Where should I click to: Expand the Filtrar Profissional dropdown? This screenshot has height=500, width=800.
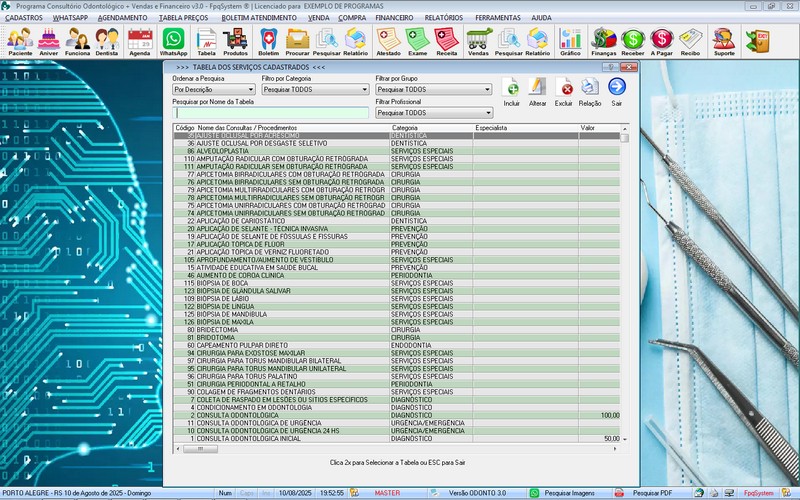point(487,113)
